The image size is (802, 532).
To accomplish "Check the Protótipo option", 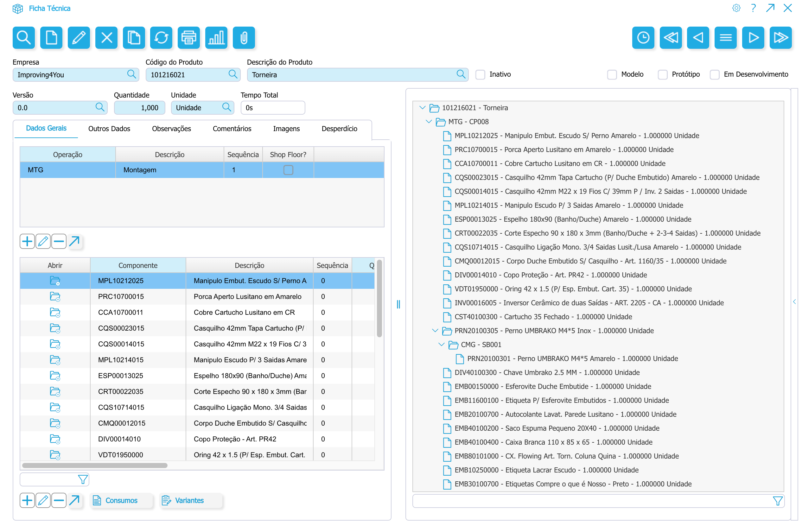I will coord(662,75).
